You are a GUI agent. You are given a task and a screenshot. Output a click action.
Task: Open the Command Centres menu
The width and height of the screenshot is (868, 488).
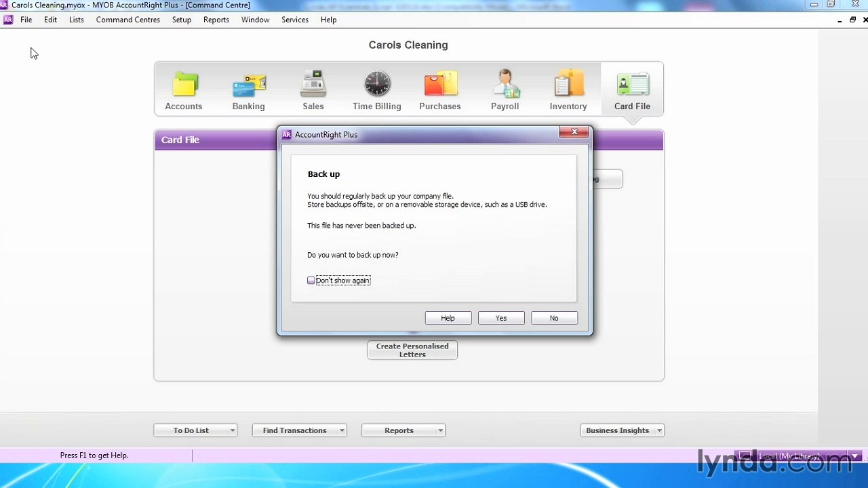click(x=128, y=20)
